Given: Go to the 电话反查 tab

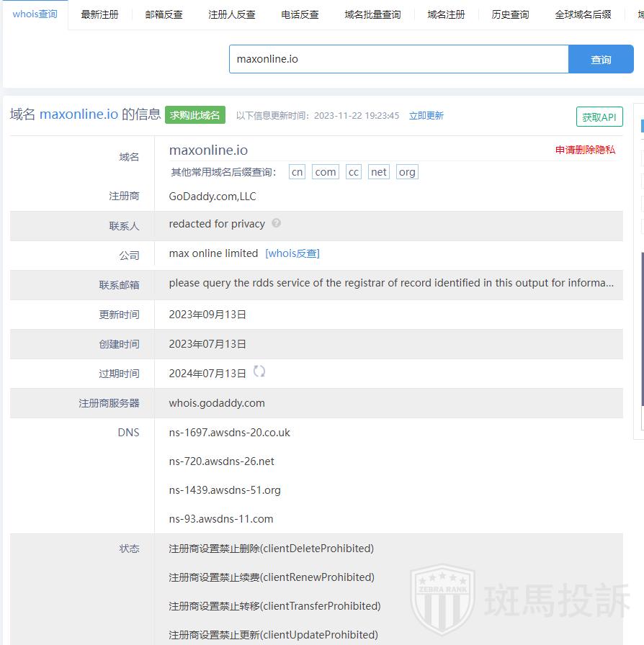Looking at the screenshot, I should pyautogui.click(x=300, y=14).
